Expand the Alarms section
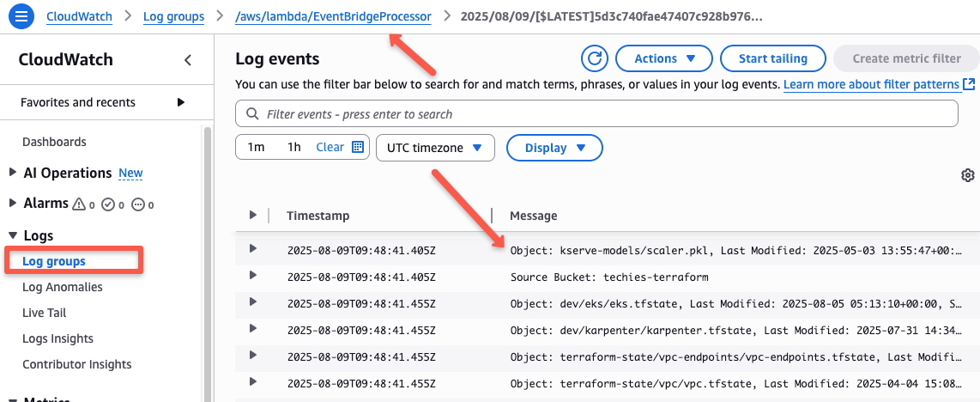Screen dimensions: 980x402 tap(13, 204)
